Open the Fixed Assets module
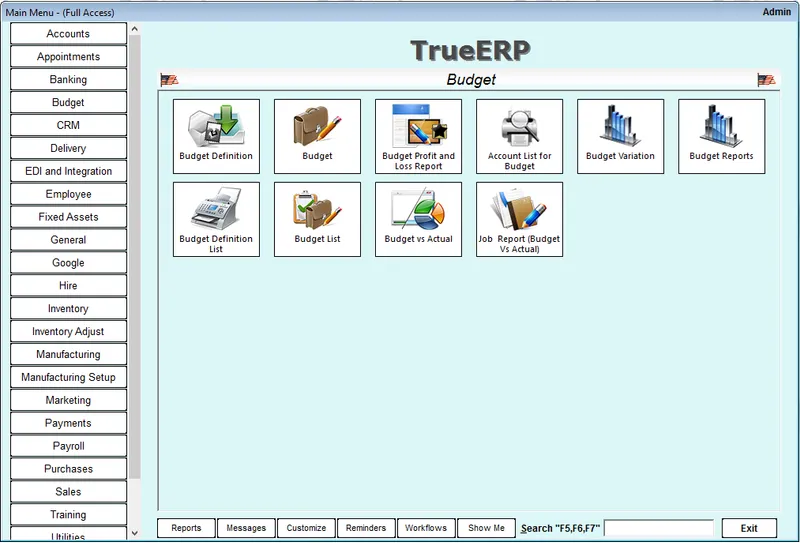Screen dimensions: 800x543 [68, 217]
